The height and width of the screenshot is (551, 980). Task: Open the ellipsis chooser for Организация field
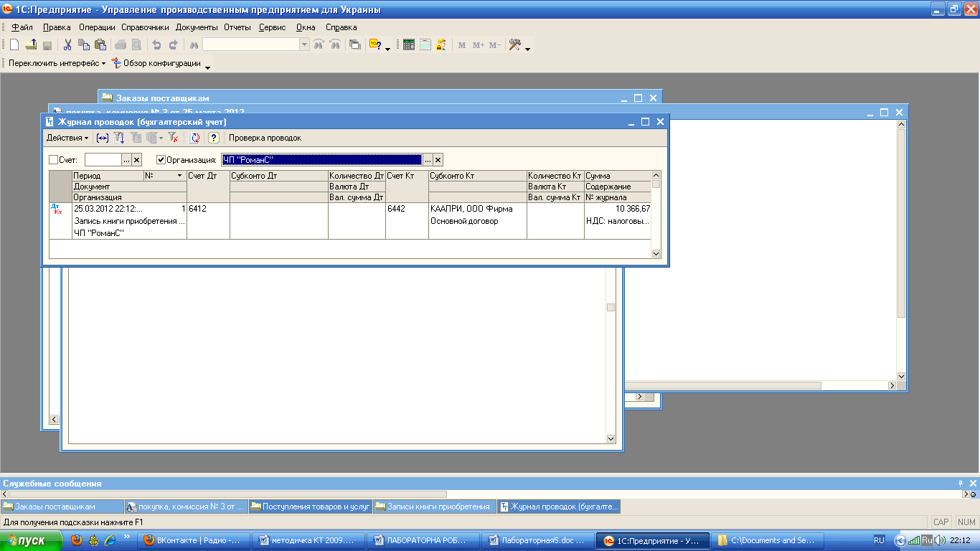coord(428,160)
